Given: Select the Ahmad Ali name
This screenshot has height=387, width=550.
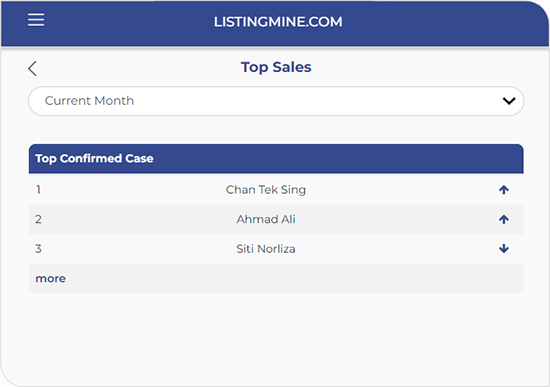Looking at the screenshot, I should pos(266,219).
